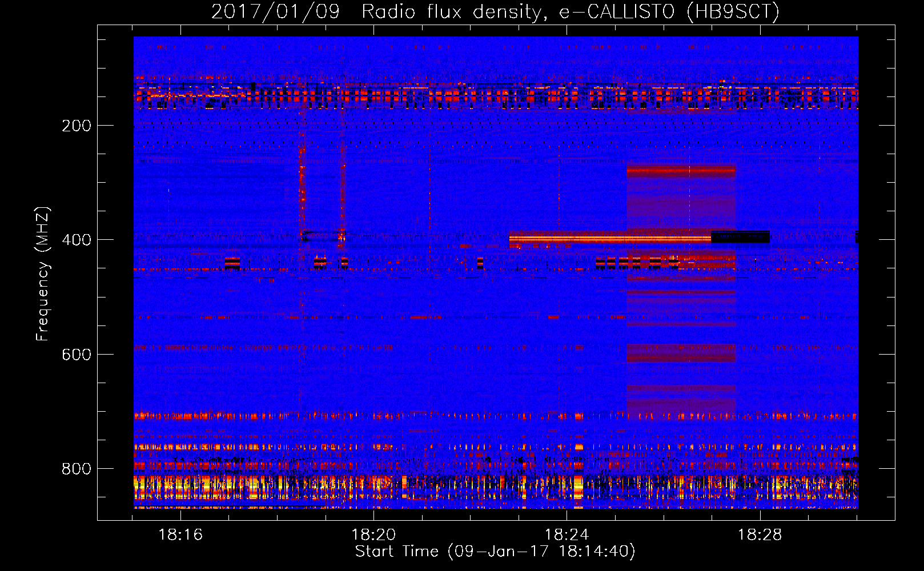
Task: Click the '600' frequency tick label
Action: (77, 355)
